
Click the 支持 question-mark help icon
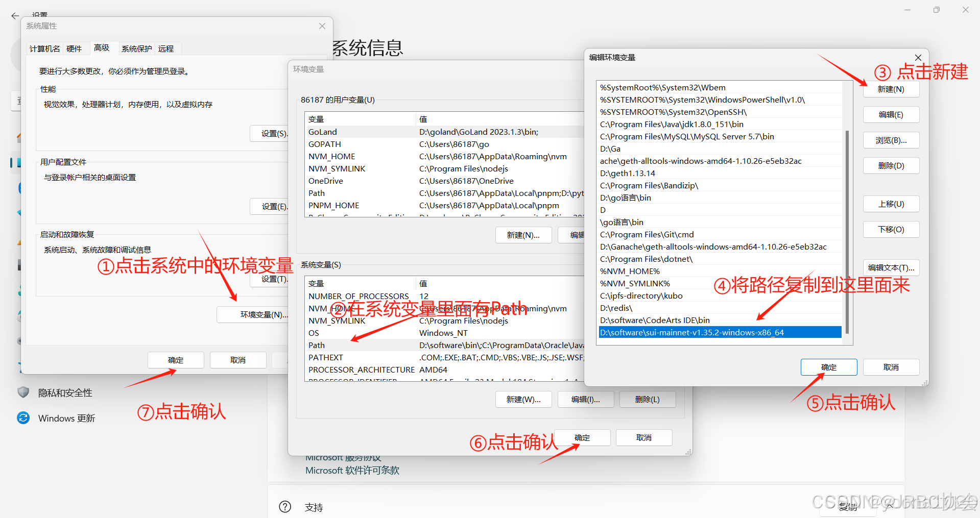pyautogui.click(x=285, y=506)
